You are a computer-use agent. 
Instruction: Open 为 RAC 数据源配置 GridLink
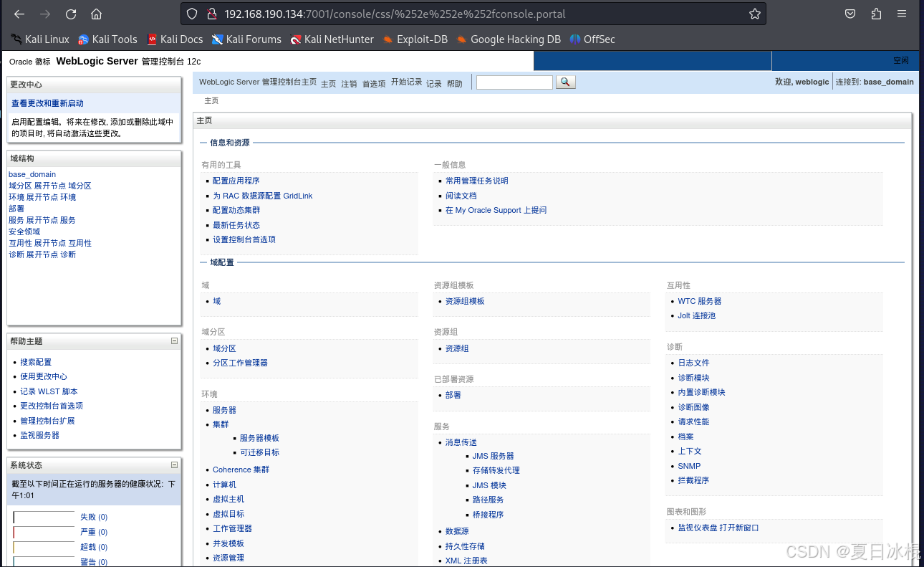coord(263,196)
